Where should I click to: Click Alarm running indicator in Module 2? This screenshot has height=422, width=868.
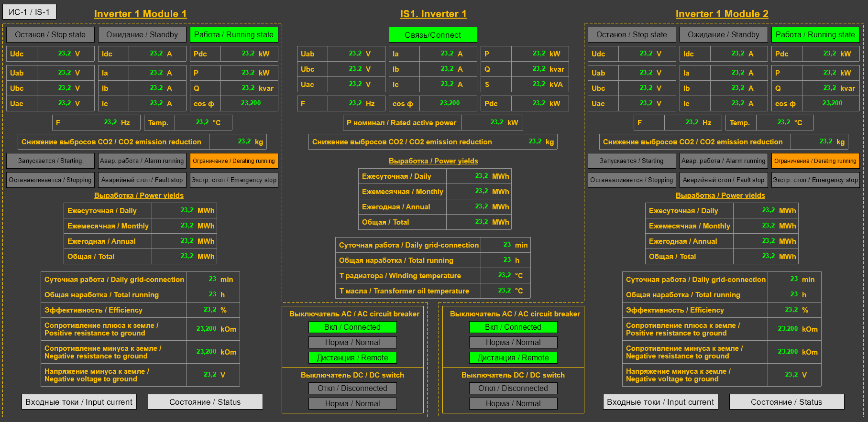click(x=724, y=161)
